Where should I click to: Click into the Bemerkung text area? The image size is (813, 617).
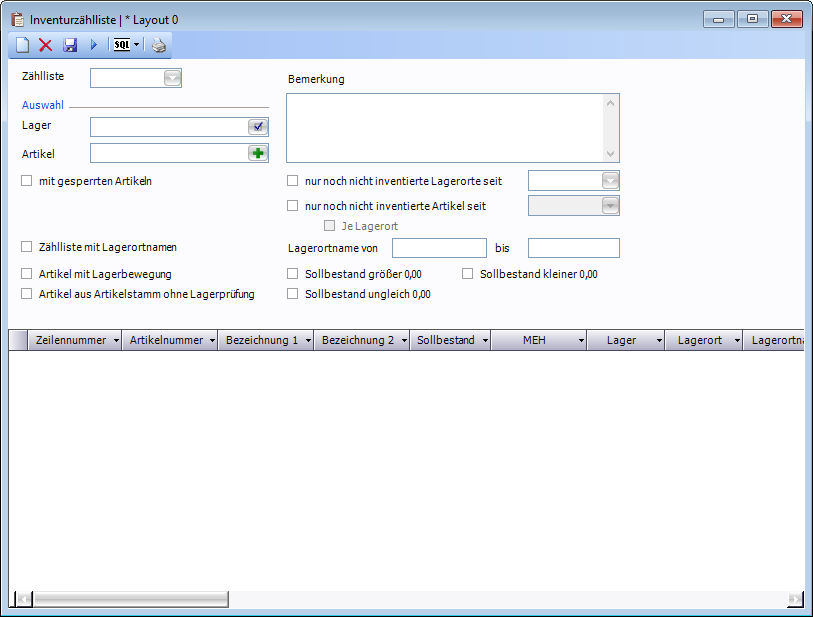tap(445, 127)
